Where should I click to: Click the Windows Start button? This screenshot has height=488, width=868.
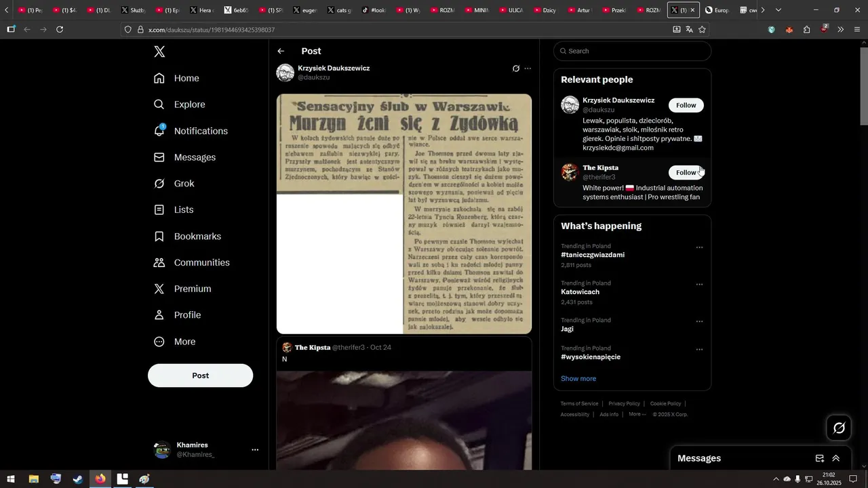click(11, 479)
